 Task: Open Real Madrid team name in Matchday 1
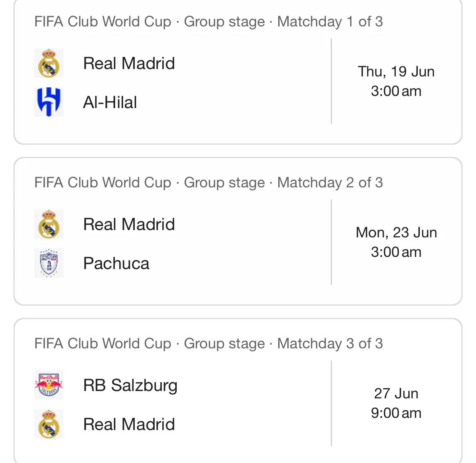click(x=129, y=63)
